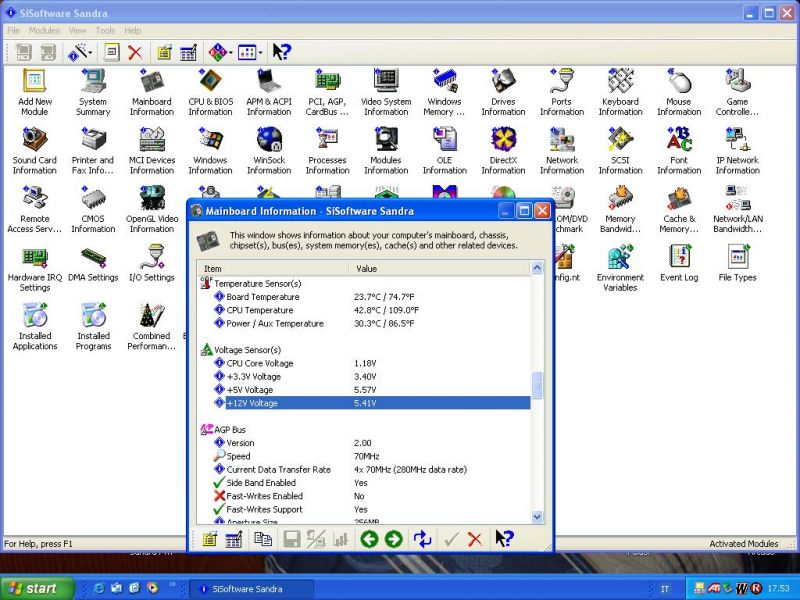The height and width of the screenshot is (600, 800).
Task: Click the red X delete toolbar button
Action: point(135,52)
